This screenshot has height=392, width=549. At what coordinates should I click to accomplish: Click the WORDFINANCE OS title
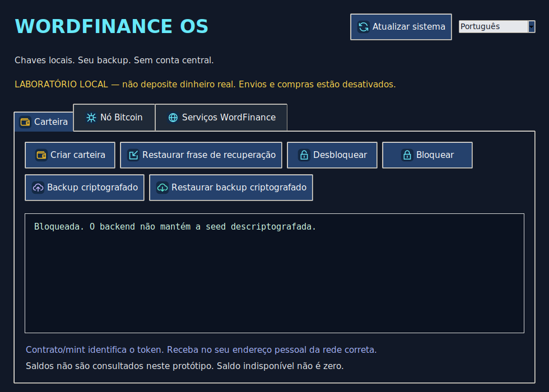pos(111,26)
